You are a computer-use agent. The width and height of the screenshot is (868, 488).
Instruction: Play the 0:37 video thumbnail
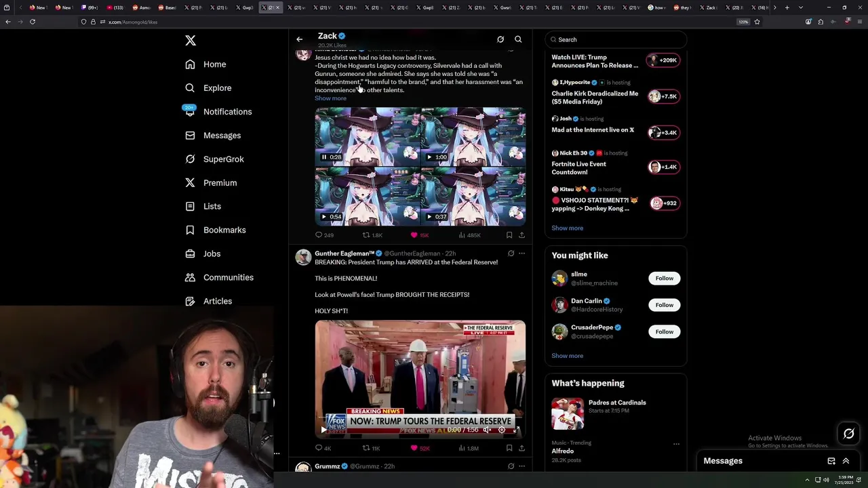[429, 217]
